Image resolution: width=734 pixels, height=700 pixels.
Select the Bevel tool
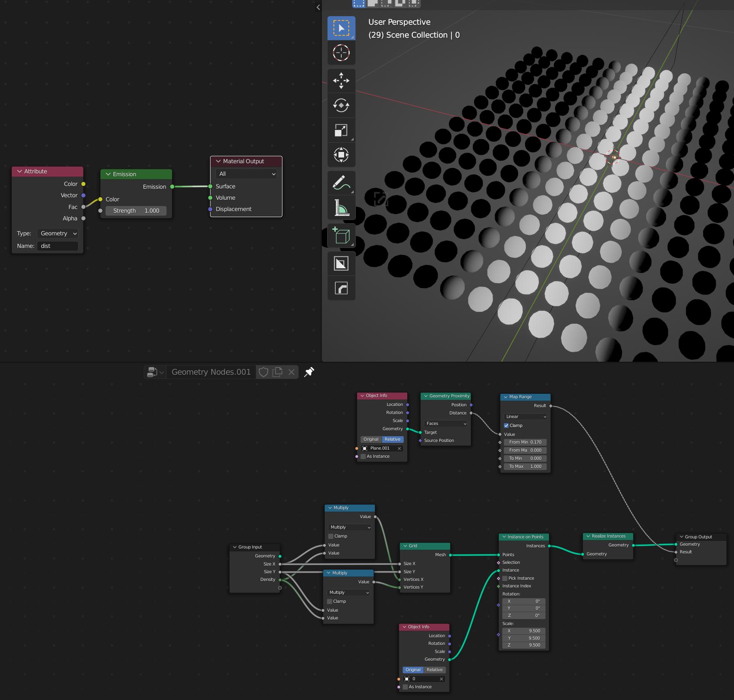pyautogui.click(x=341, y=288)
